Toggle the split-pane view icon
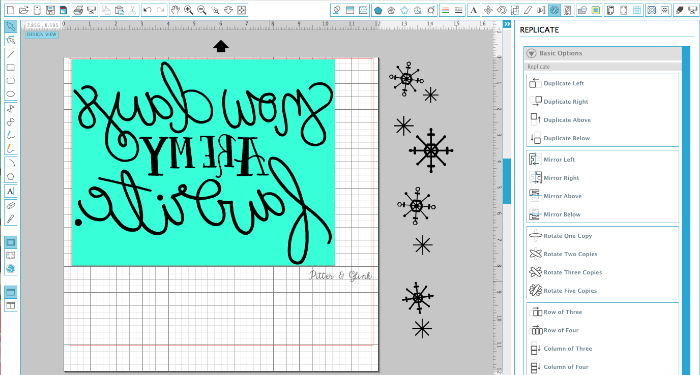Viewport: 700px width, 375px height. [x=11, y=305]
